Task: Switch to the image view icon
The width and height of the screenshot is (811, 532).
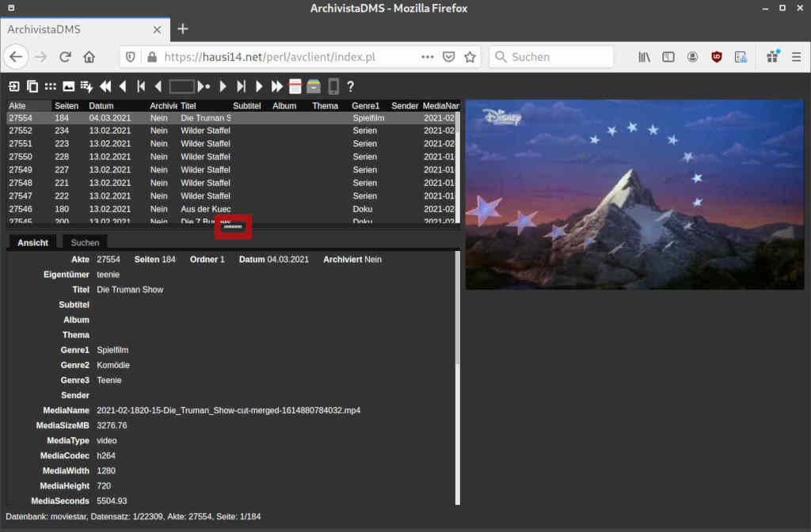Action: point(68,86)
